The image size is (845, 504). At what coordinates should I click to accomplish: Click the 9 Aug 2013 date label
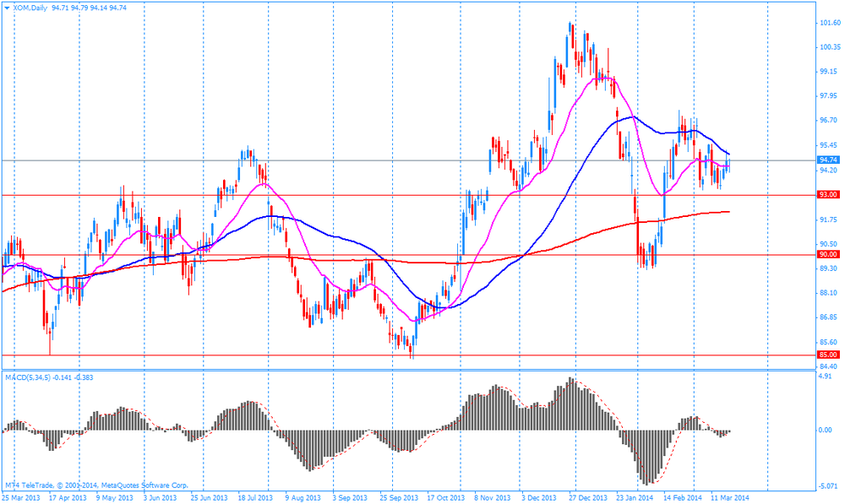[x=303, y=497]
